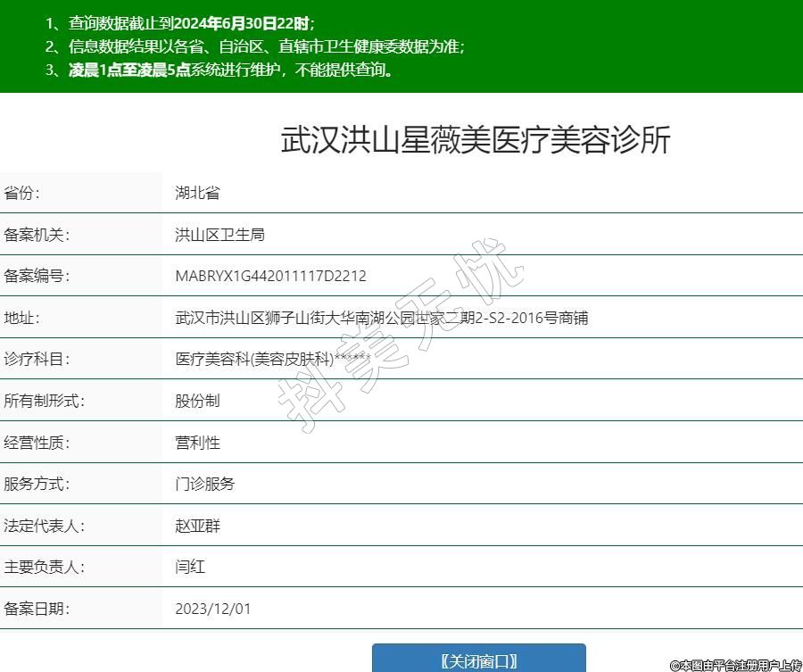Click the 所有制形式 row label
This screenshot has height=672, width=803.
[44, 401]
